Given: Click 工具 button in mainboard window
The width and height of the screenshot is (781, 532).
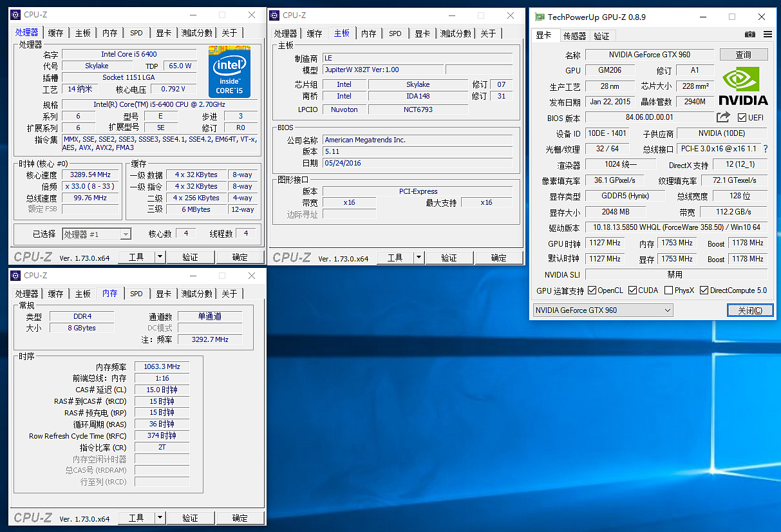Looking at the screenshot, I should pos(395,258).
